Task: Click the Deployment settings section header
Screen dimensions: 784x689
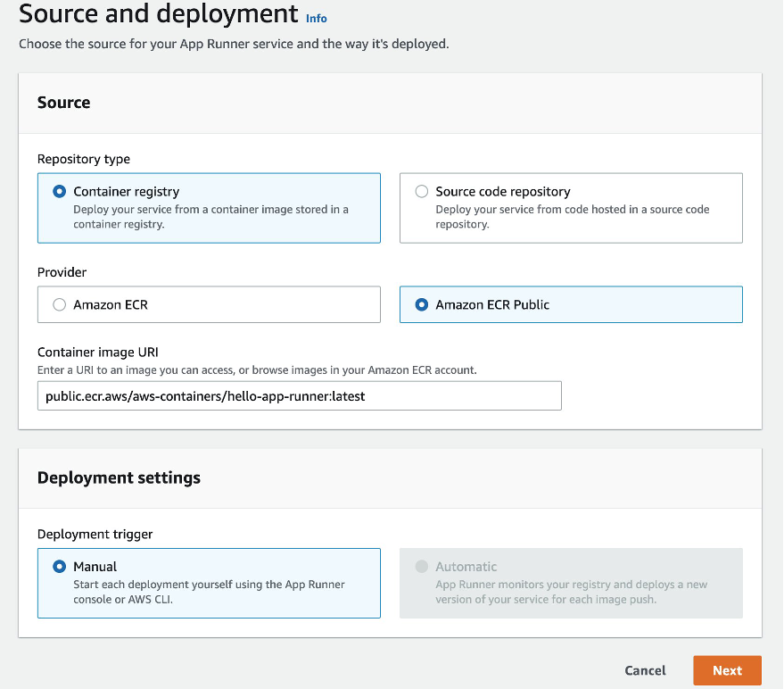Action: tap(119, 477)
